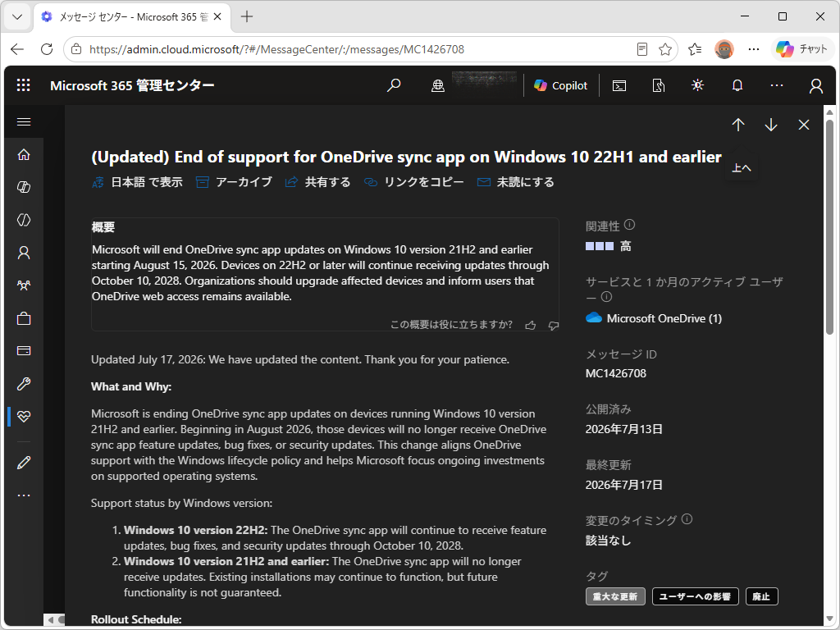Open header more options ellipsis
Image resolution: width=840 pixels, height=630 pixels.
pyautogui.click(x=777, y=85)
